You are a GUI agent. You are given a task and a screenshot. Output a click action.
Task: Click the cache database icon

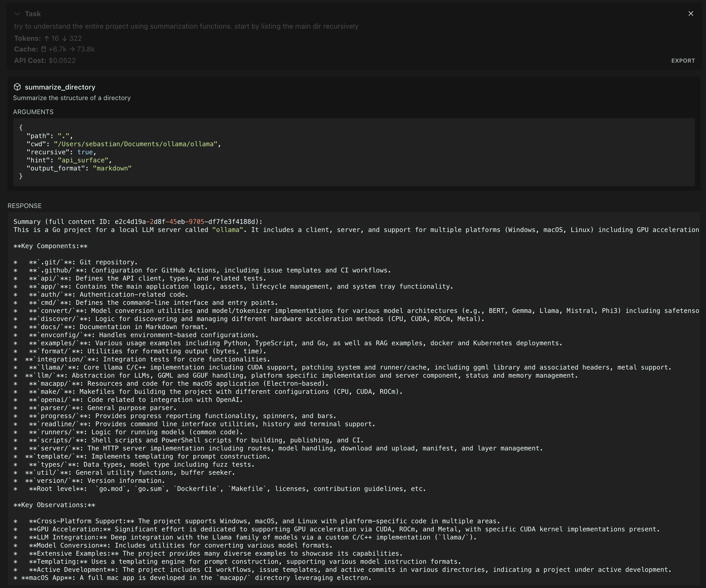point(43,49)
